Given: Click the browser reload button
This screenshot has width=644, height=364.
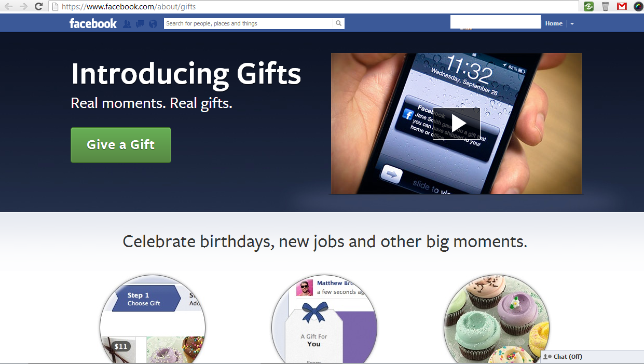Looking at the screenshot, I should 38,6.
